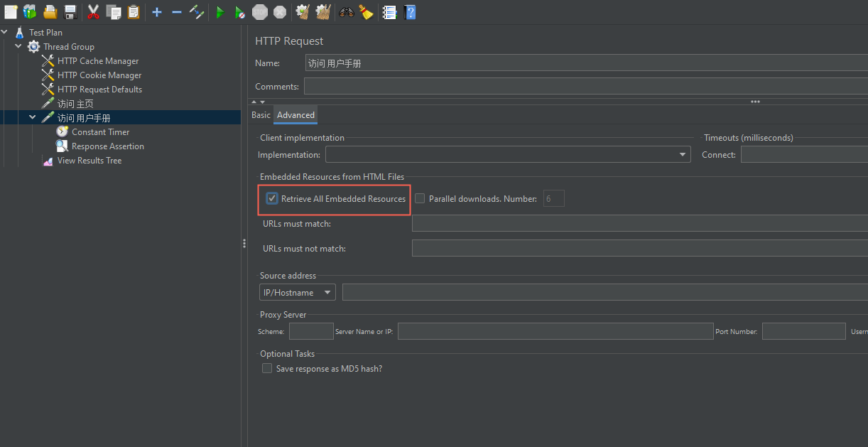868x447 pixels.
Task: Create a new test plan with New icon
Action: coord(11,11)
